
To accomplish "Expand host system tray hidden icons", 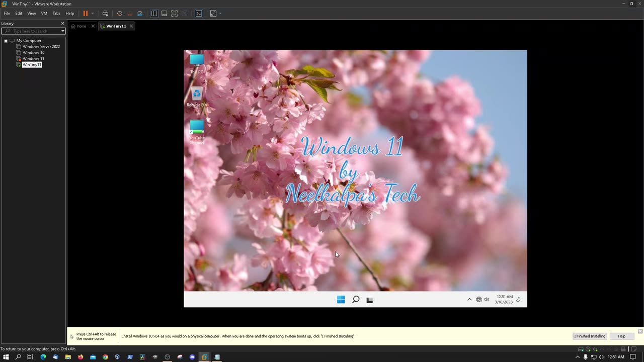I will (578, 357).
